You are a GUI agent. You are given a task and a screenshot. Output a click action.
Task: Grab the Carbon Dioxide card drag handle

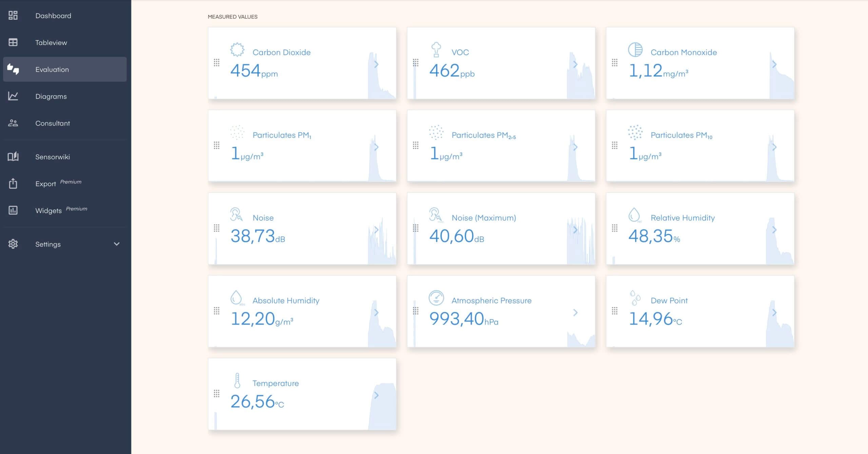[x=217, y=63]
